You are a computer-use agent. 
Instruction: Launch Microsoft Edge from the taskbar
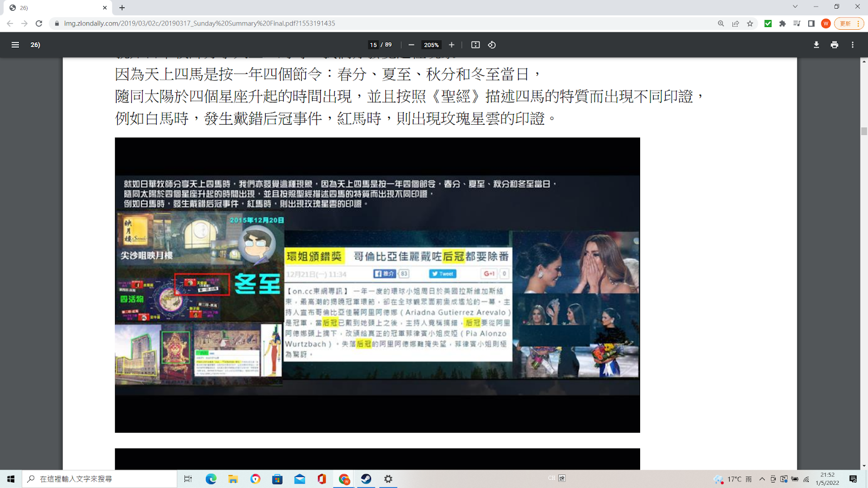(x=211, y=479)
